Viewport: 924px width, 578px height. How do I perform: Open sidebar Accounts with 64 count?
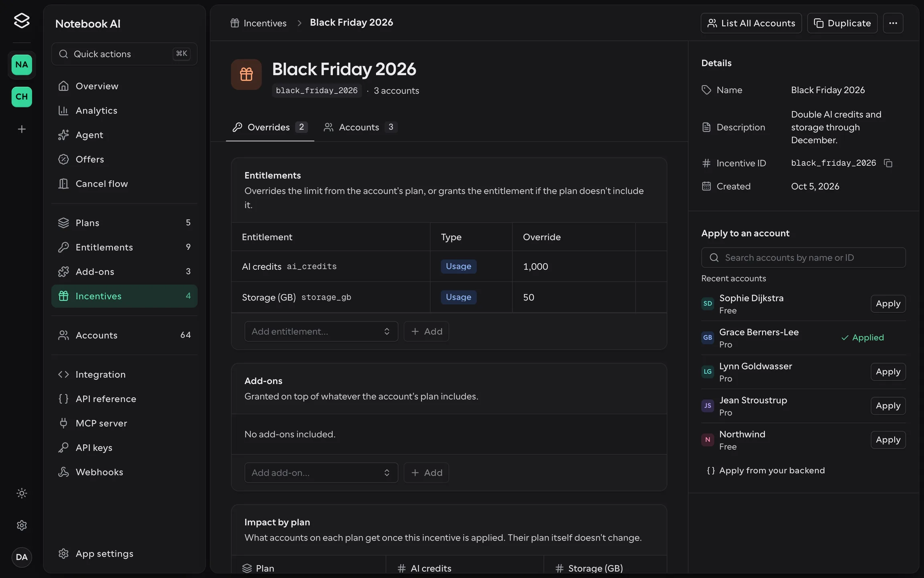tap(124, 335)
